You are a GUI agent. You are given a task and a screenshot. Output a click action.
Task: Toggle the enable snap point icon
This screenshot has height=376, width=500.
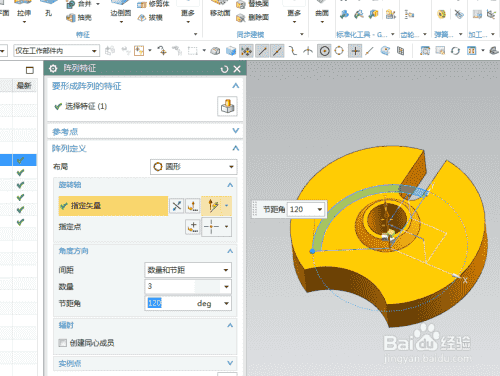point(247,51)
